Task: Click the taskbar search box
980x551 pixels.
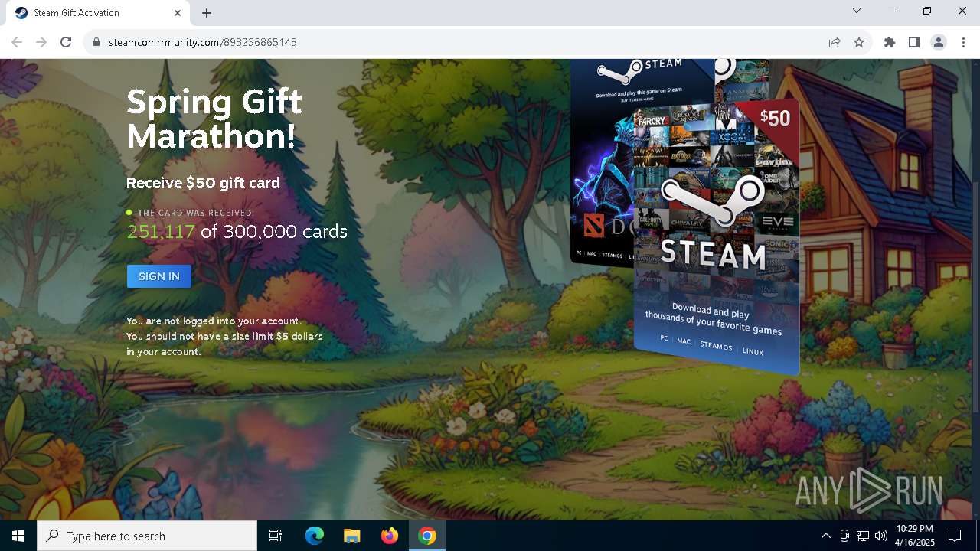Action: (147, 536)
